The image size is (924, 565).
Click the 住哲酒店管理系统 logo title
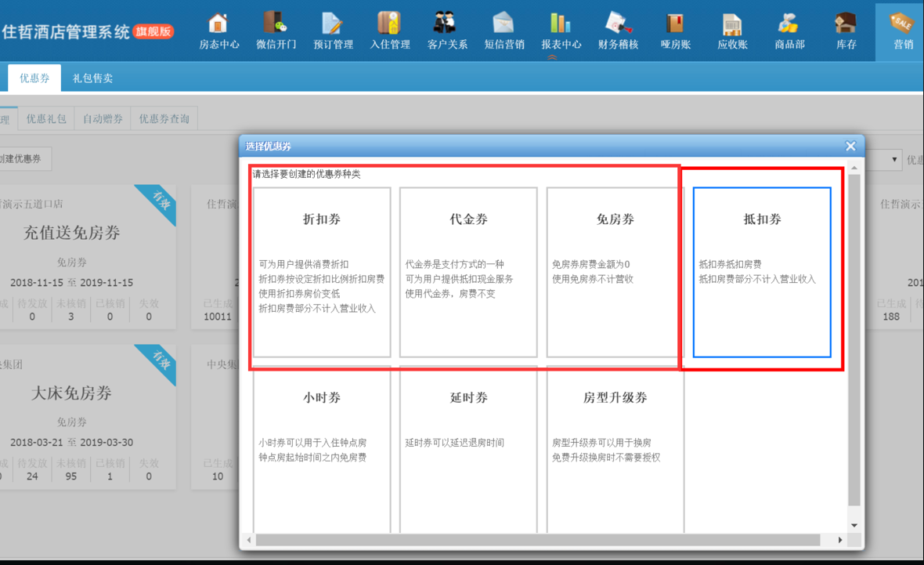(66, 31)
